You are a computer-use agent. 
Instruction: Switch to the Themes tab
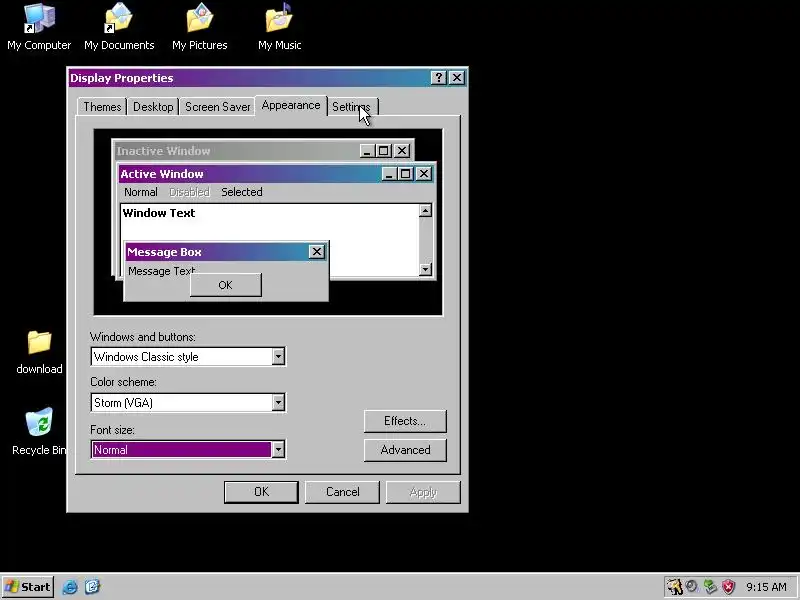tap(102, 107)
